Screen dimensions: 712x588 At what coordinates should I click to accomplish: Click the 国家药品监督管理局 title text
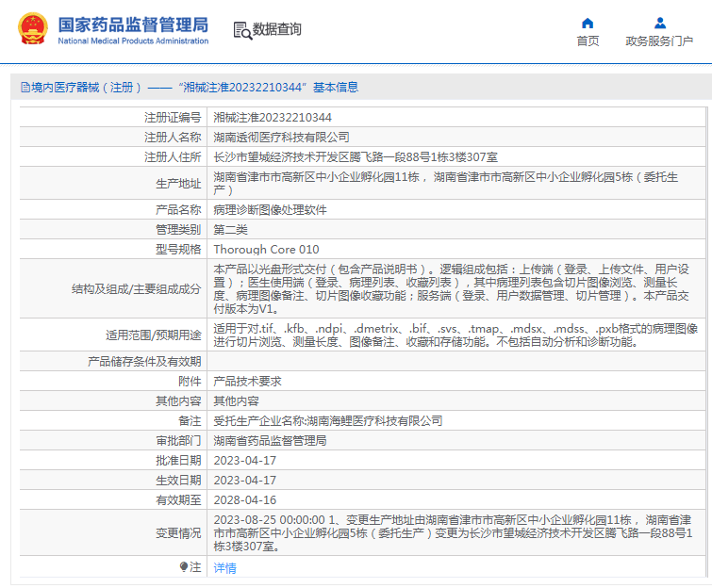pyautogui.click(x=133, y=24)
